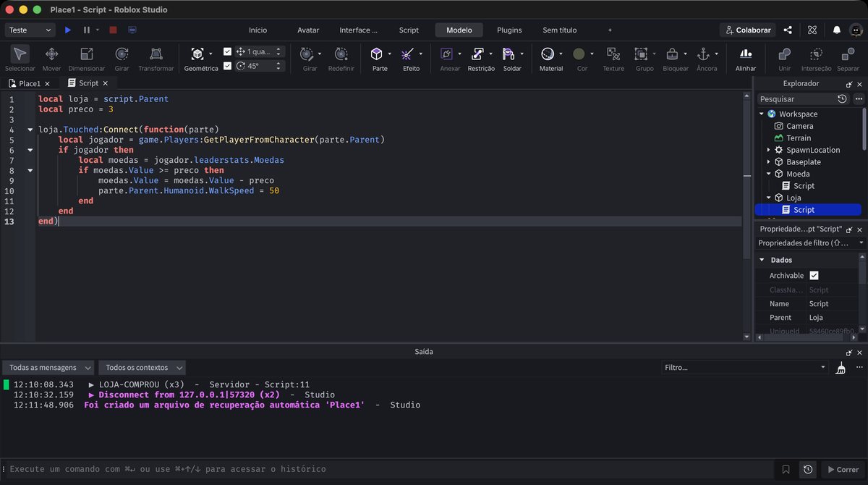Screen dimensions: 868x485
Task: Open the Explorador search history icon
Action: tap(842, 99)
